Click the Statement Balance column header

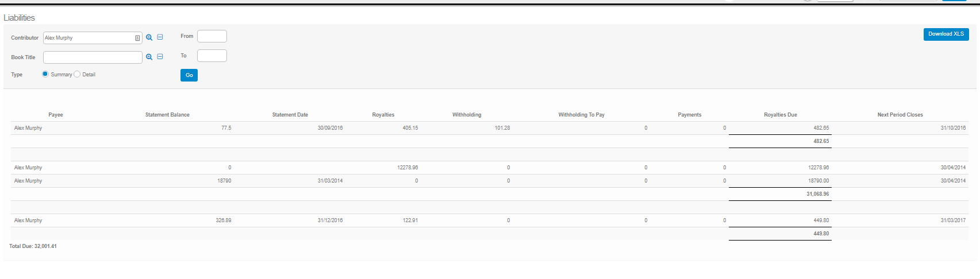167,115
